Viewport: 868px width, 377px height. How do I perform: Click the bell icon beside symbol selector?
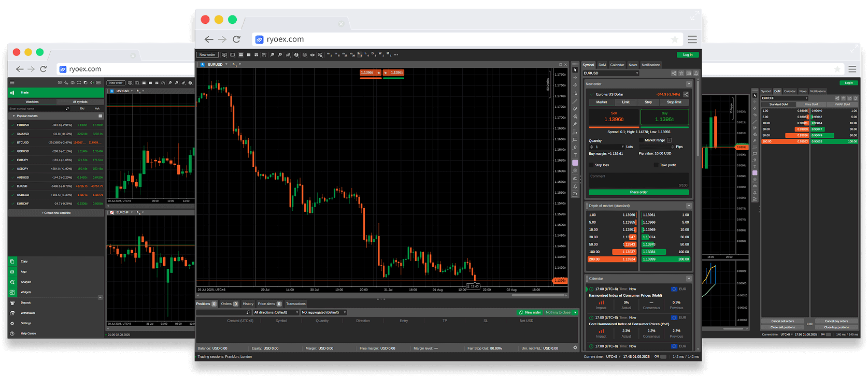pyautogui.click(x=696, y=73)
